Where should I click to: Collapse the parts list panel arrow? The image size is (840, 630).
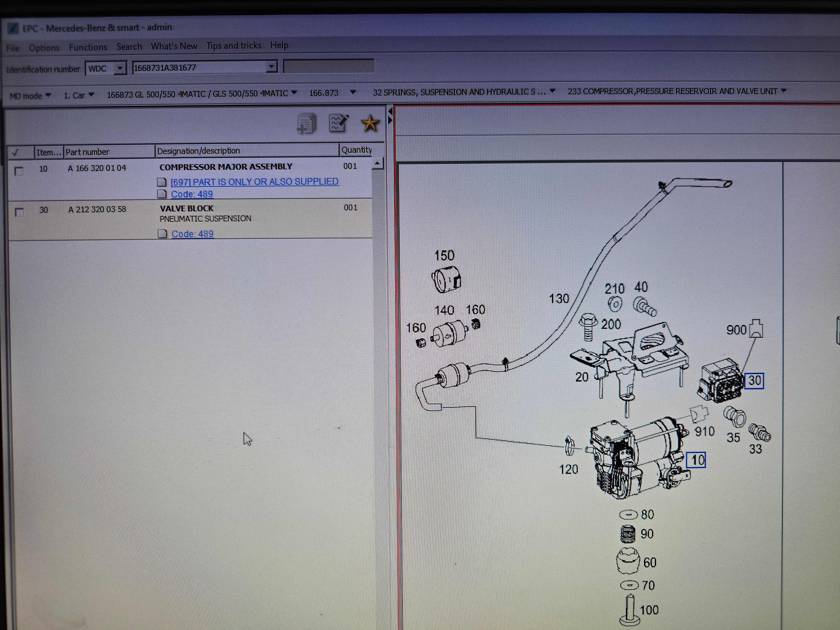pyautogui.click(x=390, y=111)
